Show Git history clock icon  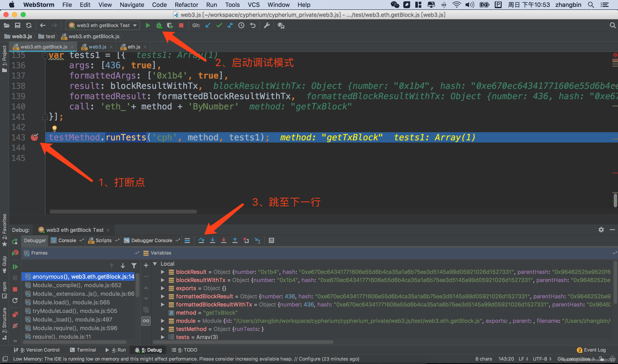(x=241, y=25)
